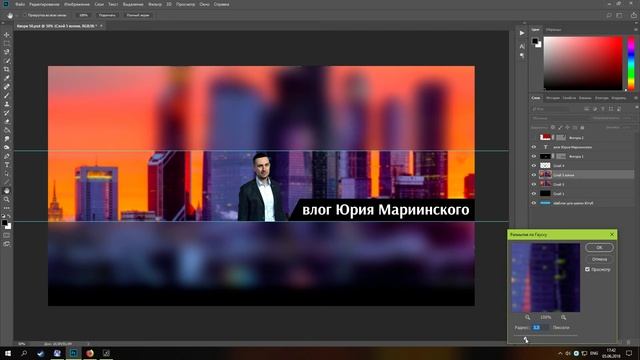Open the 'Фильтр' menu

[x=155, y=4]
